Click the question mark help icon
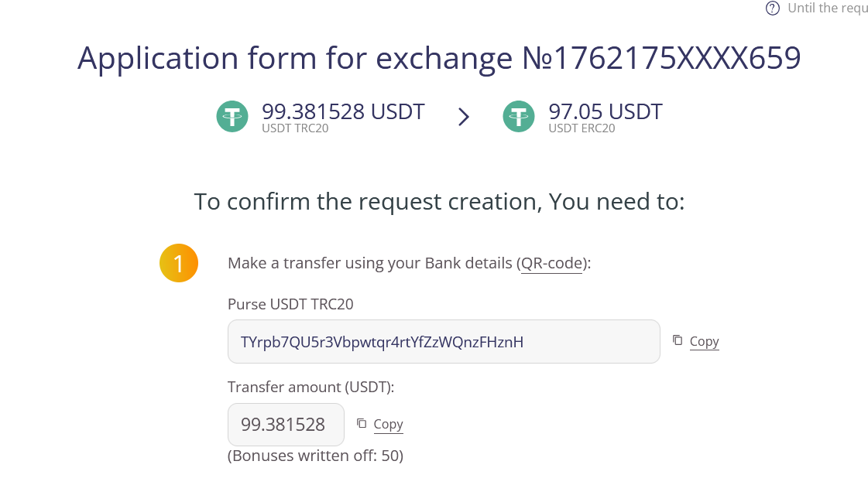 772,9
